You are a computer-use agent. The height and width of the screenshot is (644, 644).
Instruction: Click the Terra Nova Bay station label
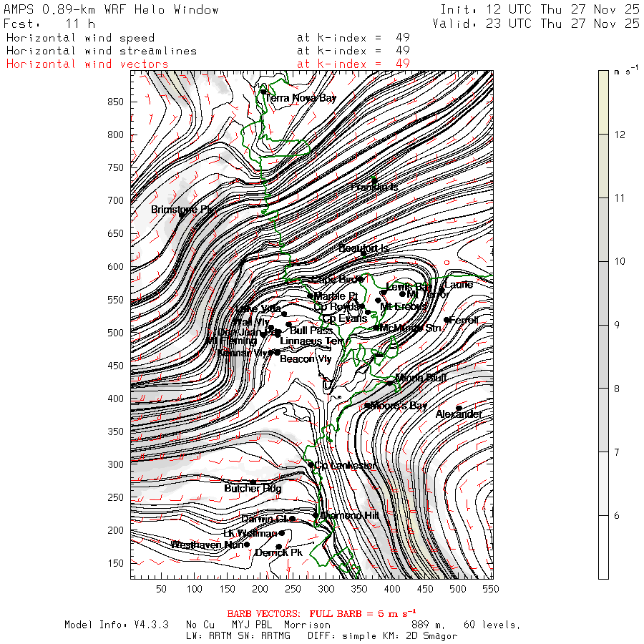[x=301, y=98]
